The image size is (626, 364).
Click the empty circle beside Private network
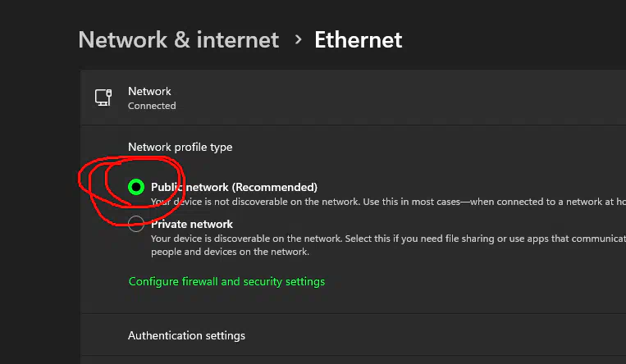tap(136, 224)
